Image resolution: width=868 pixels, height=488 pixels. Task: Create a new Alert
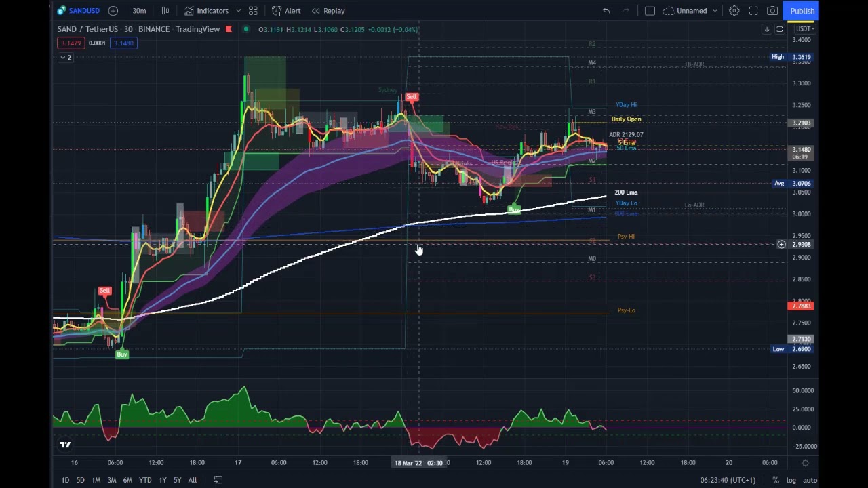[286, 11]
